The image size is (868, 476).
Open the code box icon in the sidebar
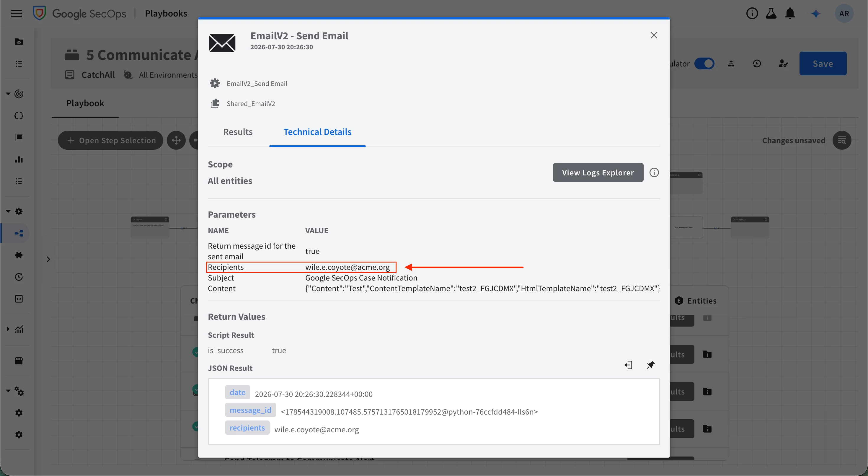click(19, 299)
